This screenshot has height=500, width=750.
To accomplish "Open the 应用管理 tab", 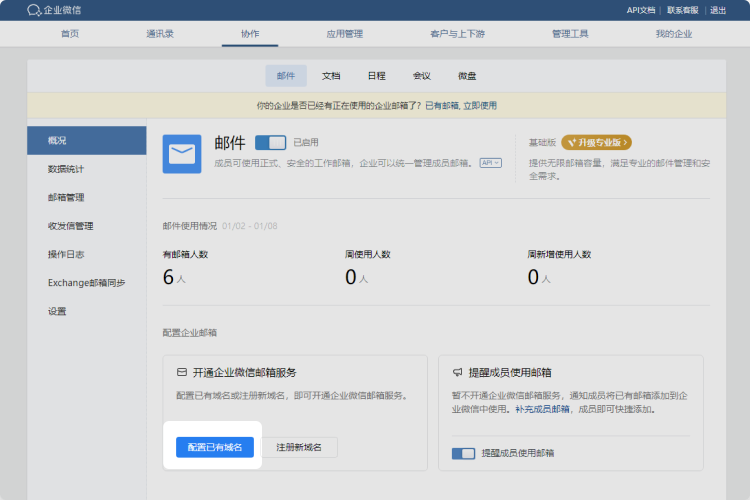I will [x=344, y=33].
